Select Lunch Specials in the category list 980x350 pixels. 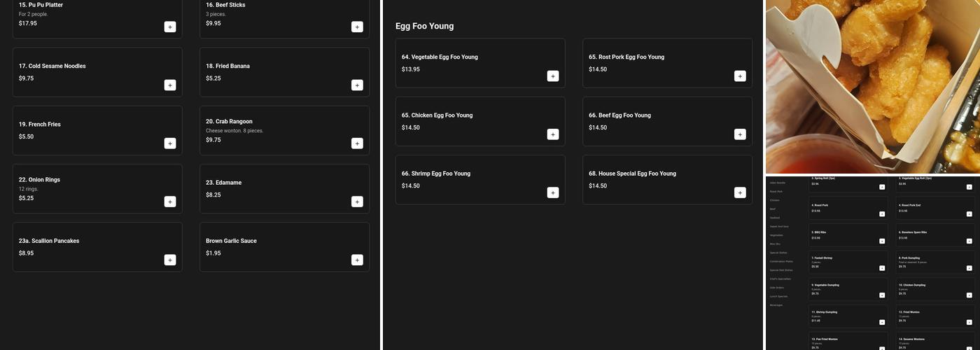(778, 296)
